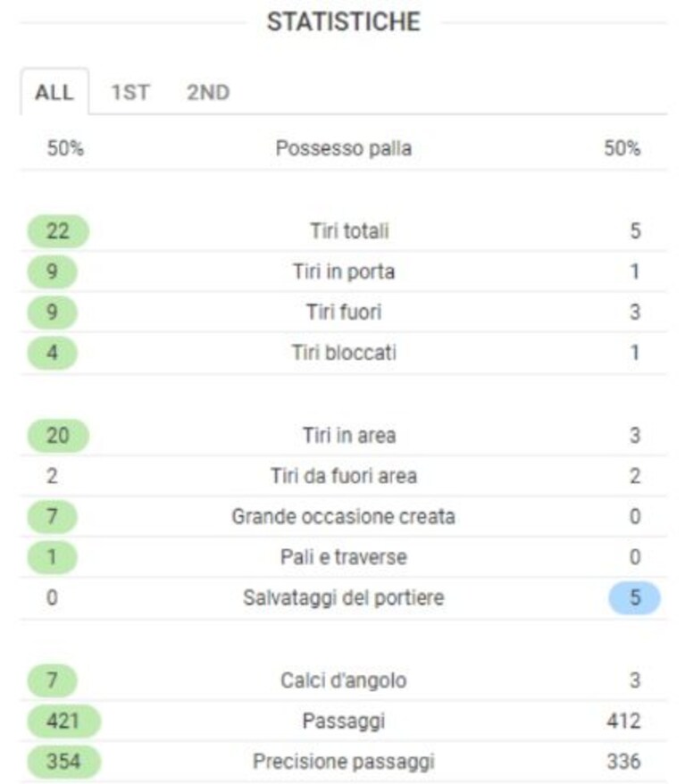This screenshot has width=685, height=784.
Task: Click the STATISTICHE heading
Action: [344, 22]
